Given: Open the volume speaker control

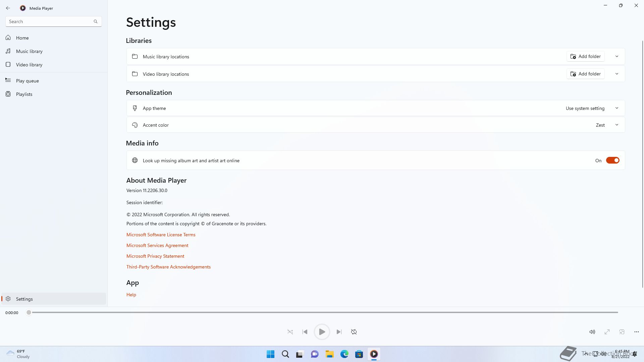Looking at the screenshot, I should (x=592, y=332).
